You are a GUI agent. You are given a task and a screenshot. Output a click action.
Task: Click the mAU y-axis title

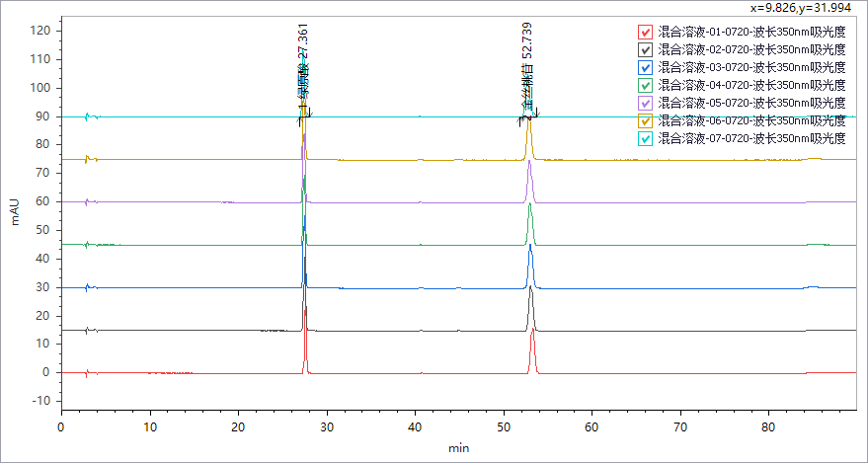point(15,211)
